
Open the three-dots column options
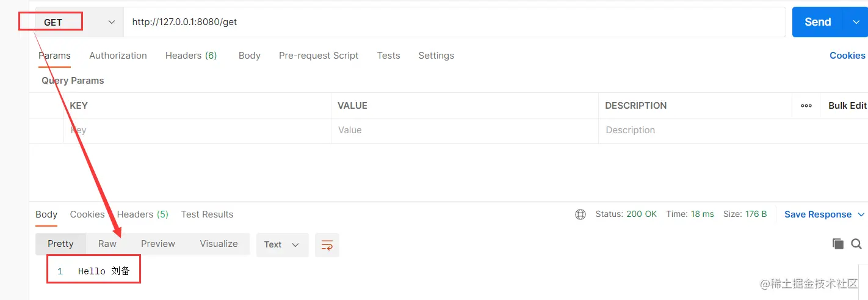pyautogui.click(x=806, y=106)
